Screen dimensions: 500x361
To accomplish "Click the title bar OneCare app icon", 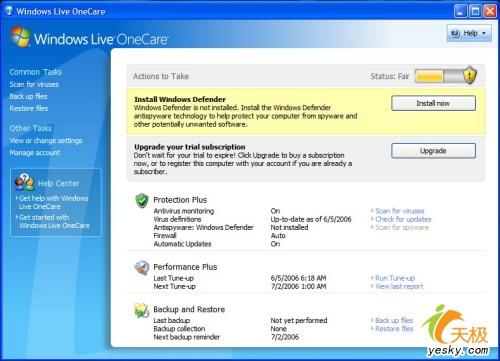I will (9, 11).
